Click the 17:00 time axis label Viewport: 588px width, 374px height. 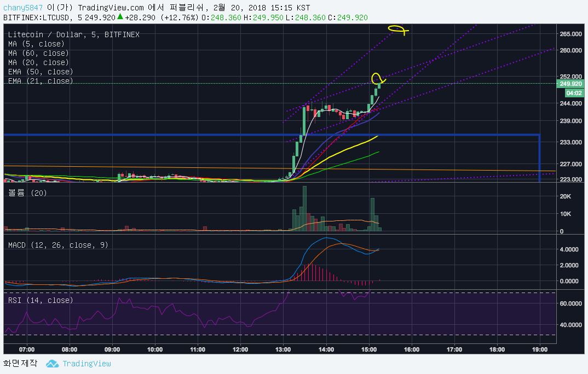pos(454,349)
